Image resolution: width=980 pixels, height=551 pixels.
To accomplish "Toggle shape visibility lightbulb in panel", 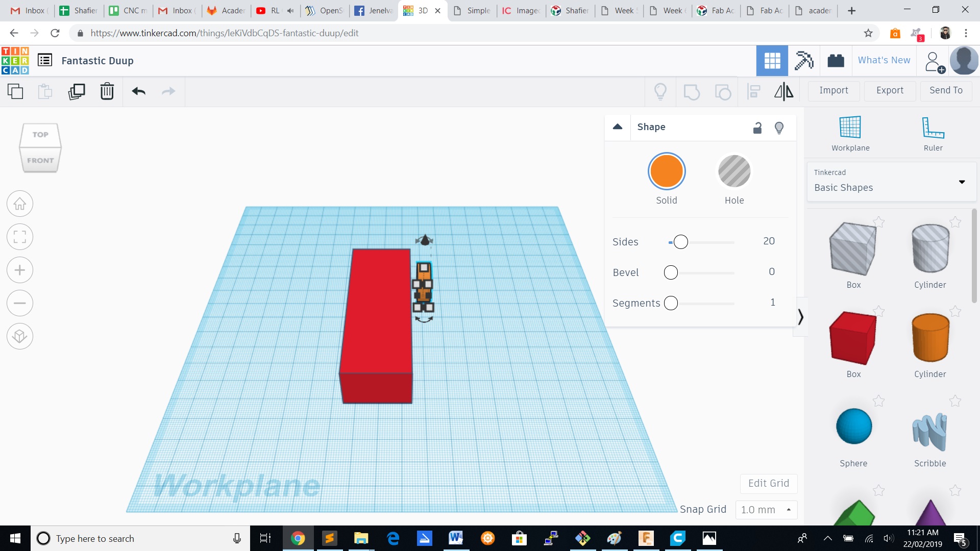I will pyautogui.click(x=779, y=128).
